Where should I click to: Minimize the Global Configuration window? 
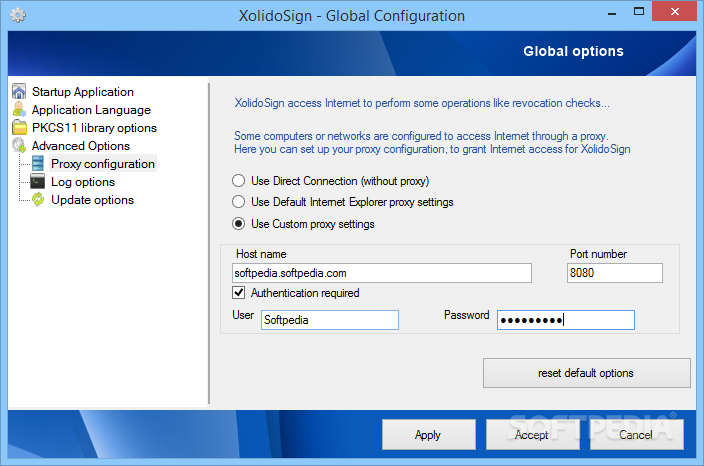tap(612, 12)
